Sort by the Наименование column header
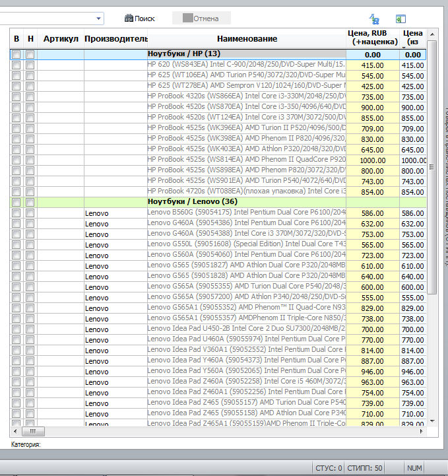The height and width of the screenshot is (476, 448). 247,38
